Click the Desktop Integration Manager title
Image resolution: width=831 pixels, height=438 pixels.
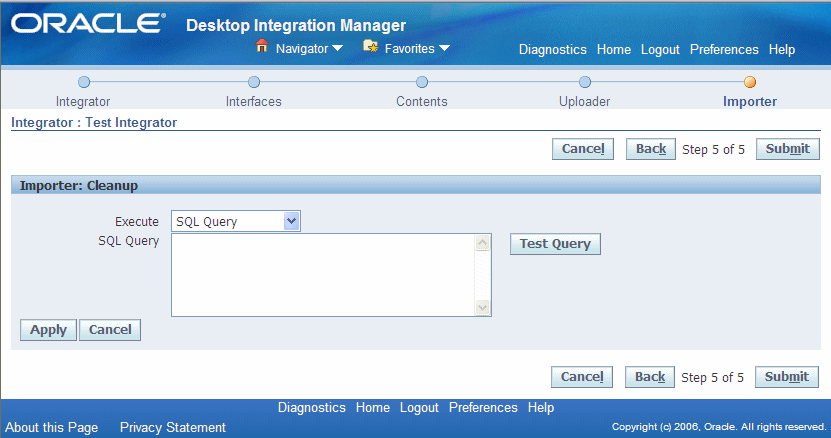click(x=296, y=25)
